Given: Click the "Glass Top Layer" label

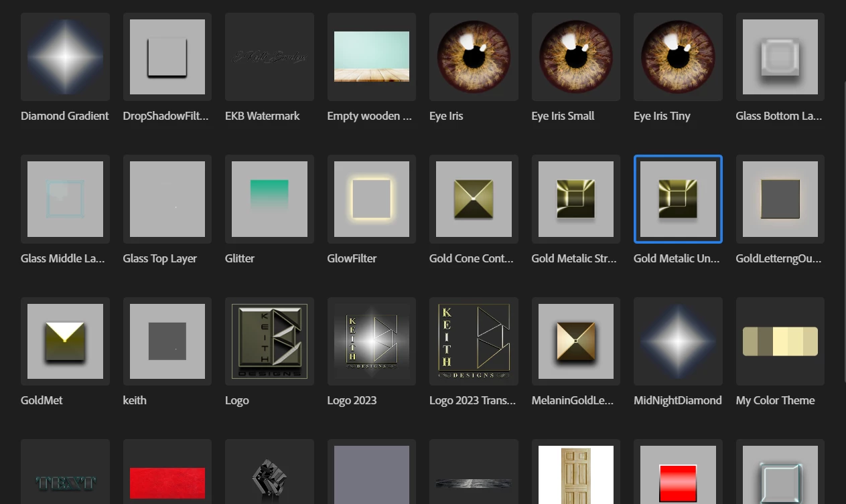Looking at the screenshot, I should pyautogui.click(x=160, y=258).
